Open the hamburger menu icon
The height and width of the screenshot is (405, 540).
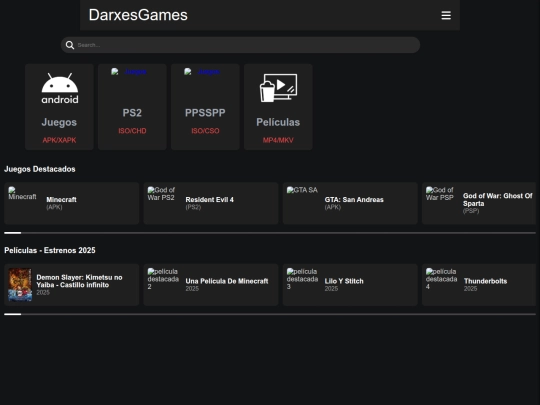[x=446, y=15]
